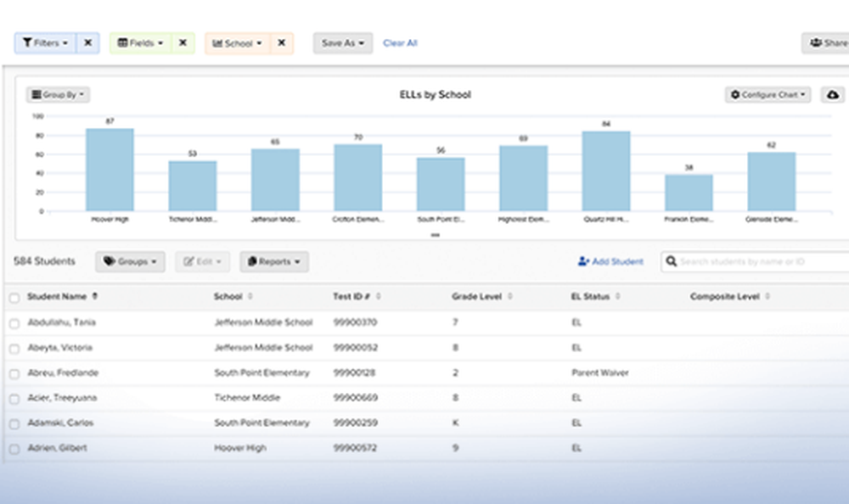Click student name Acier, Treeyuana
849x504 pixels.
(x=62, y=397)
